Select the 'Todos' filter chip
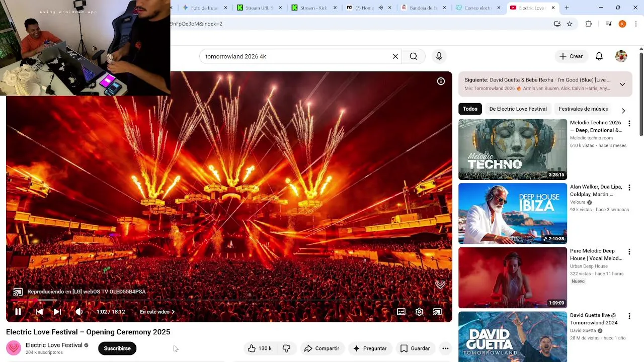 (x=470, y=109)
